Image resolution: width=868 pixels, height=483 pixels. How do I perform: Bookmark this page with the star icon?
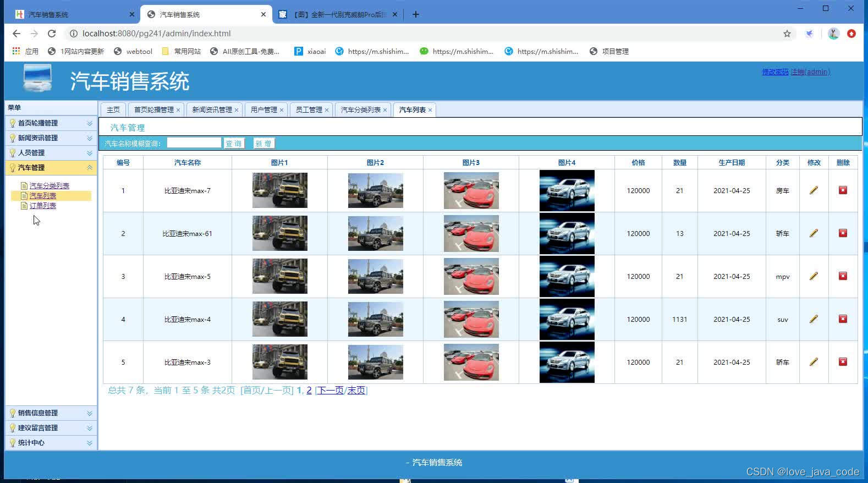[787, 34]
